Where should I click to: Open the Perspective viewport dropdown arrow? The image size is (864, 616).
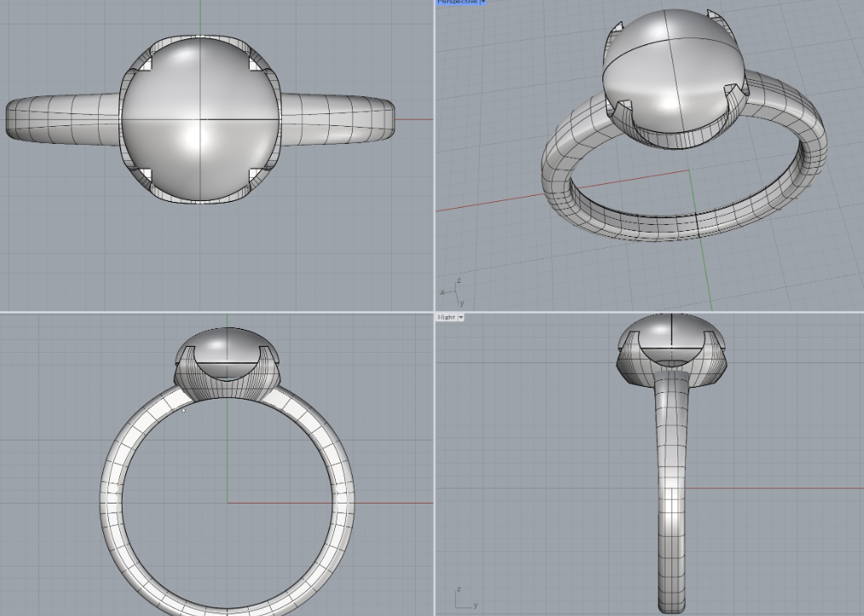click(483, 3)
